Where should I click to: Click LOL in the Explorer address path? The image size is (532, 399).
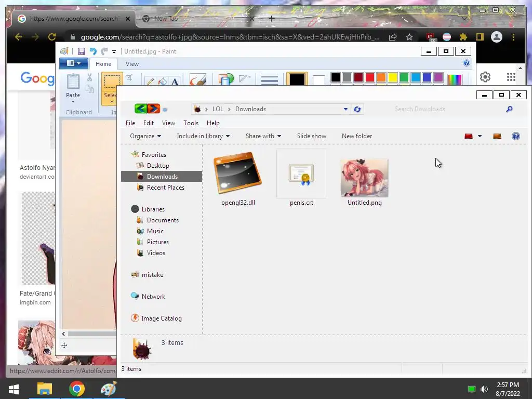[218, 109]
